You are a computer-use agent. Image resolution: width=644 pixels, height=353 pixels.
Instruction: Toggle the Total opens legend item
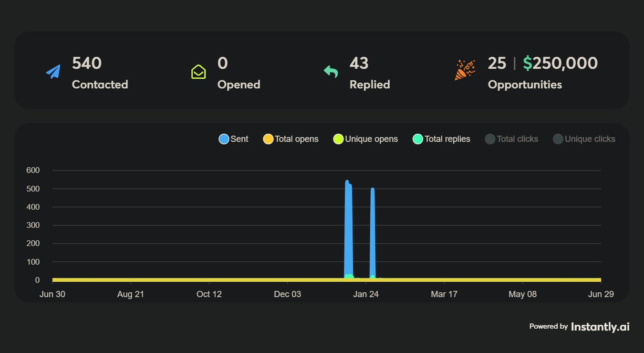pos(291,139)
